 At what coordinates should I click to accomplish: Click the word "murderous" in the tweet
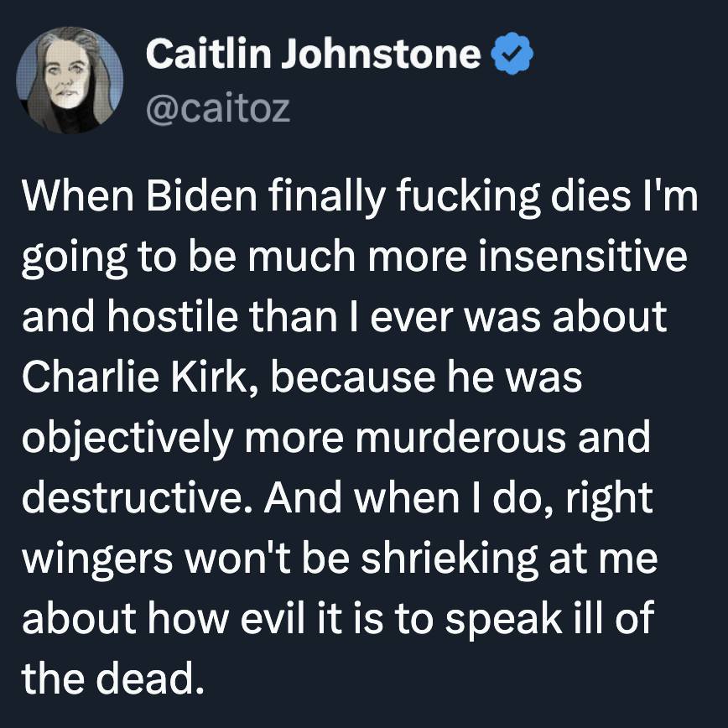tap(470, 438)
